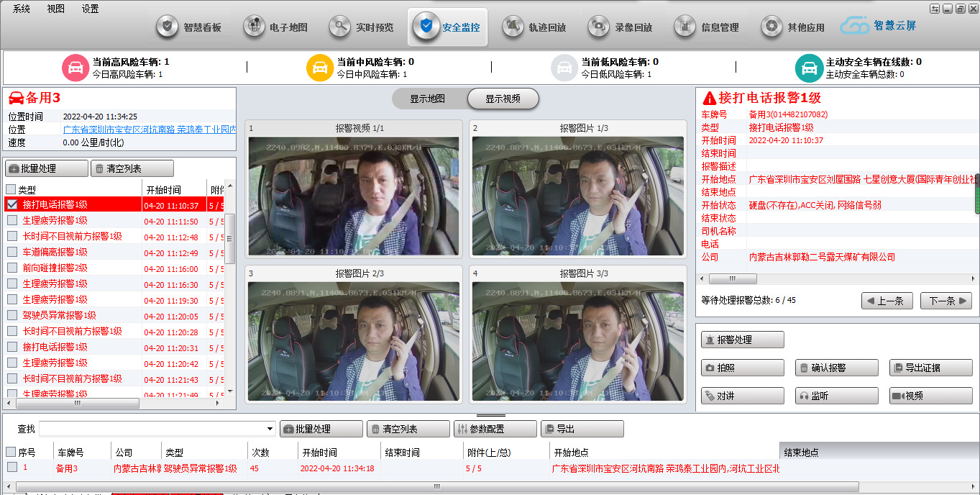Go to previous alarm with 上一条
Viewport: 980px width, 495px height.
point(887,301)
